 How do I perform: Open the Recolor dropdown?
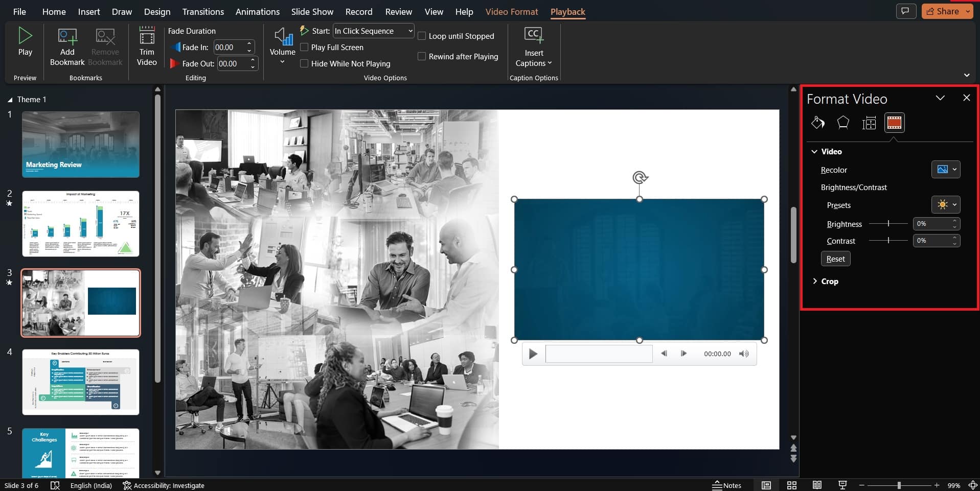click(945, 170)
